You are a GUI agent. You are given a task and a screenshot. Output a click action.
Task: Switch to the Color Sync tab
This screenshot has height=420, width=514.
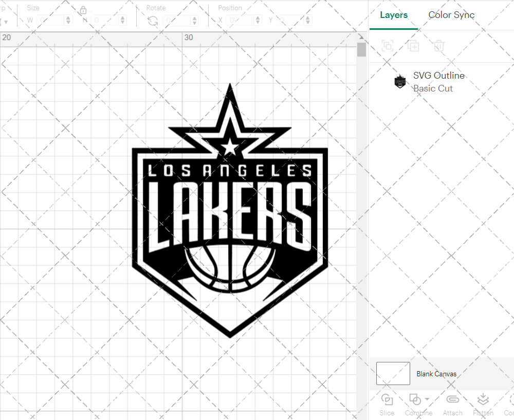tap(451, 15)
